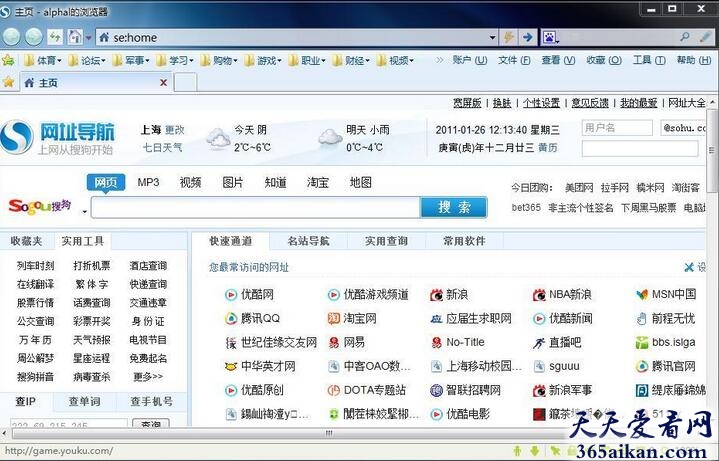
Task: Open the 收藏 (O) menu
Action: [604, 60]
